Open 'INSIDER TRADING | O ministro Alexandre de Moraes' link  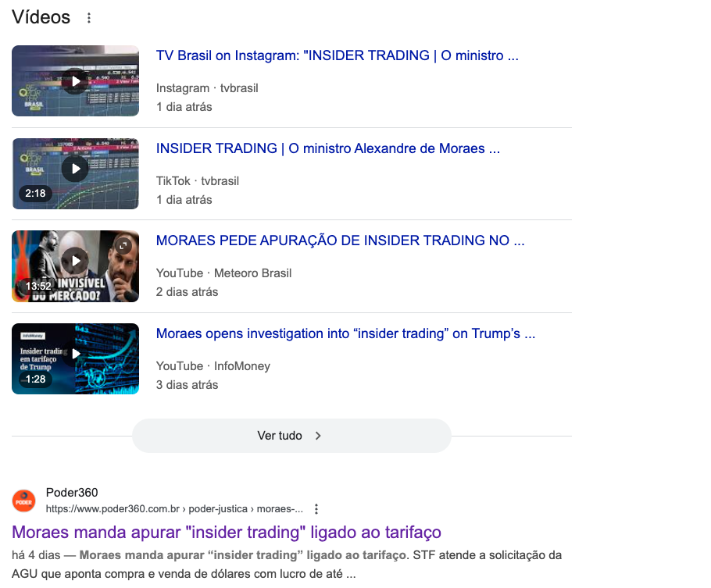pos(328,148)
